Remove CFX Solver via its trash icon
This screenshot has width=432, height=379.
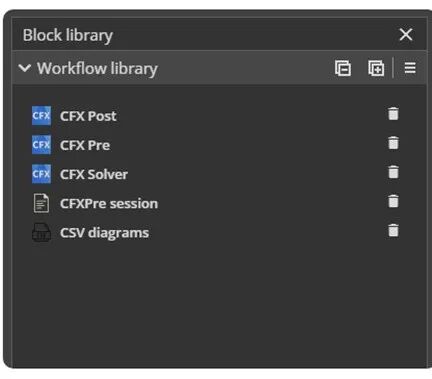pos(393,172)
